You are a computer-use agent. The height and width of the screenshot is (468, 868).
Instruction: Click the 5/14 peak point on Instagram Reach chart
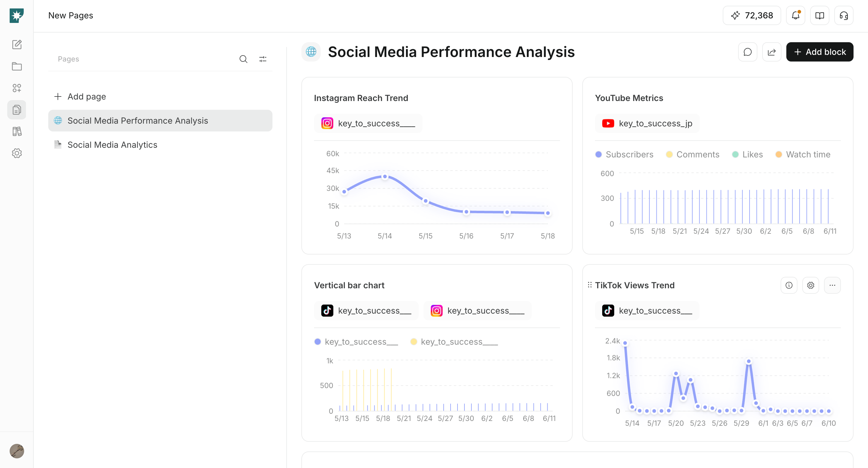coord(385,176)
